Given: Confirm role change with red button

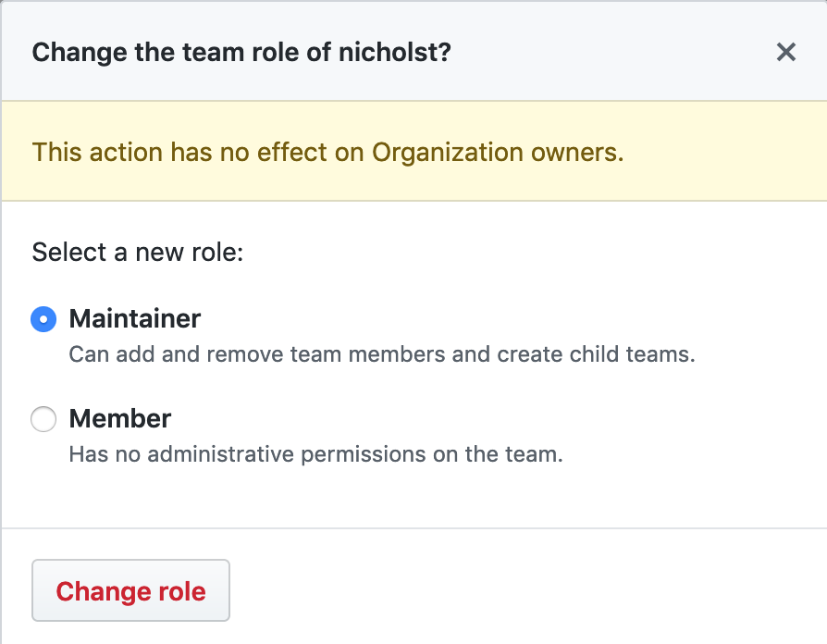Looking at the screenshot, I should [x=130, y=589].
